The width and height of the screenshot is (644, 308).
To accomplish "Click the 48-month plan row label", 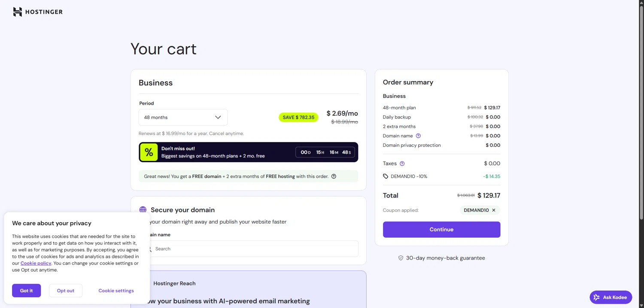I will [x=399, y=108].
